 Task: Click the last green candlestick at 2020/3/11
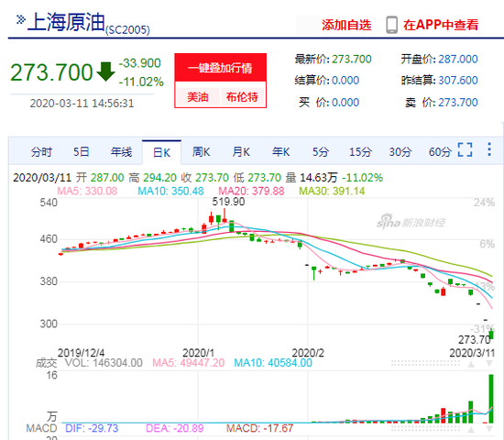tap(491, 335)
